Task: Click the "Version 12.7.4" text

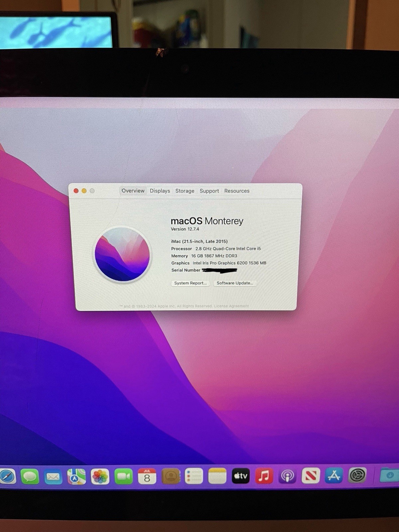Action: (185, 229)
